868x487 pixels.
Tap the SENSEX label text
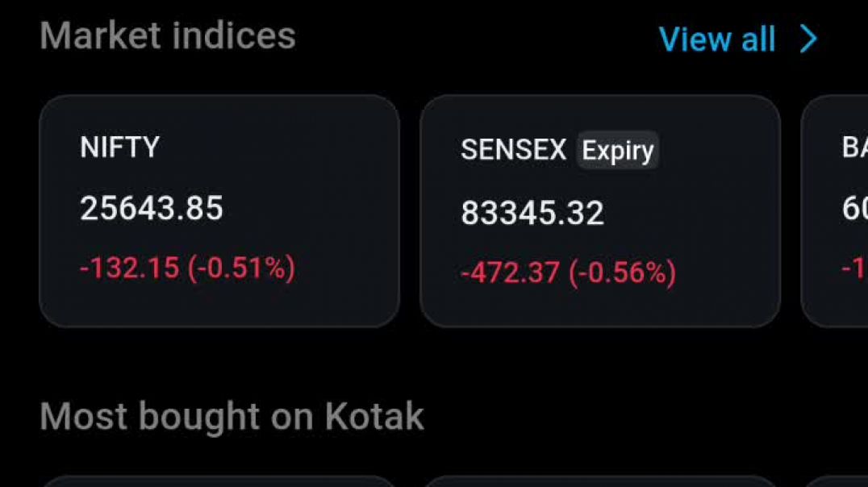point(513,150)
